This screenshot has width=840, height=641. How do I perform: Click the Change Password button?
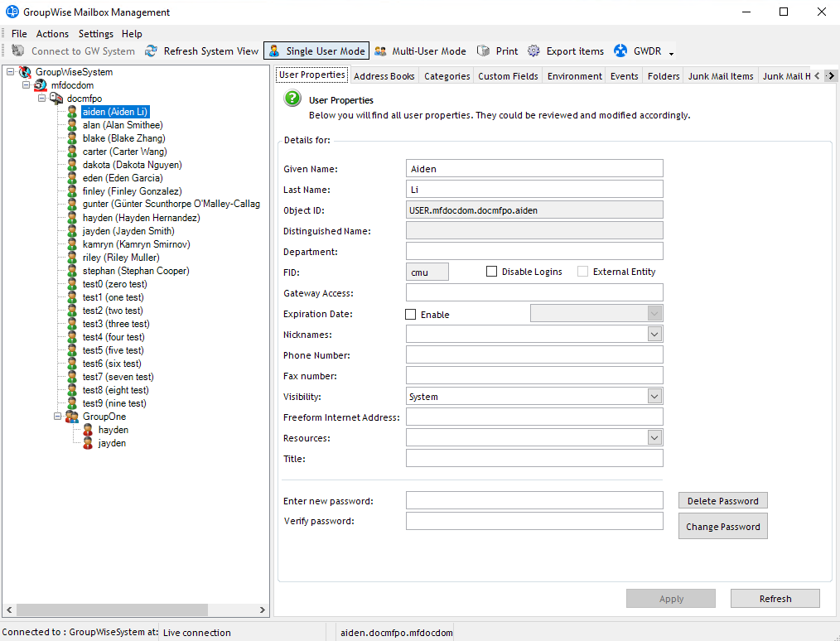722,527
